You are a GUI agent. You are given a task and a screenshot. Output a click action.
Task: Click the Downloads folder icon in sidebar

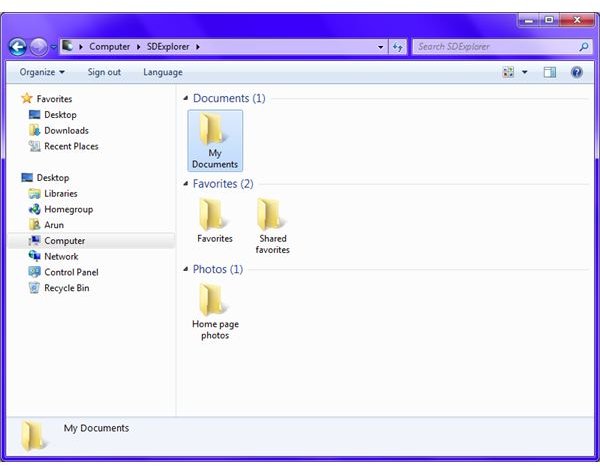pyautogui.click(x=34, y=130)
